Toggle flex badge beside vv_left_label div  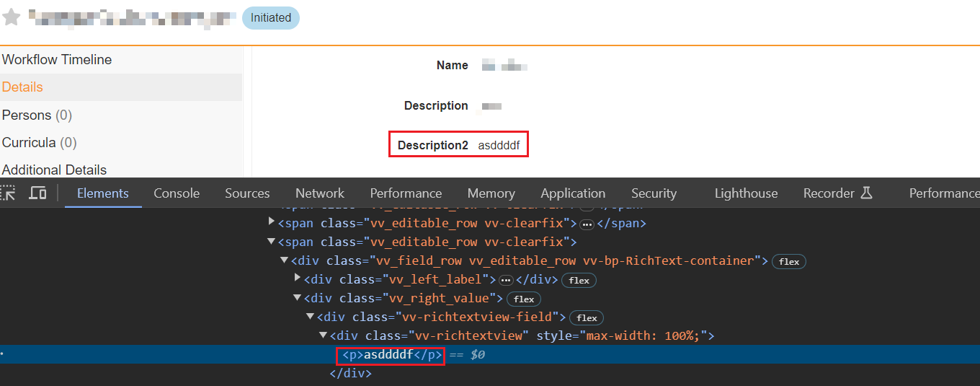click(x=579, y=280)
